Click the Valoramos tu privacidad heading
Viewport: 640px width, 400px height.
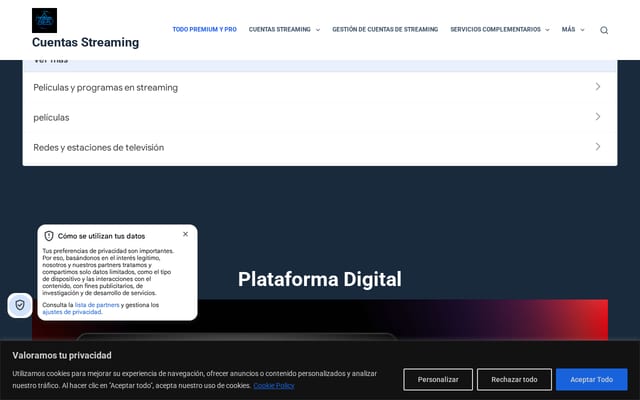pyautogui.click(x=62, y=356)
